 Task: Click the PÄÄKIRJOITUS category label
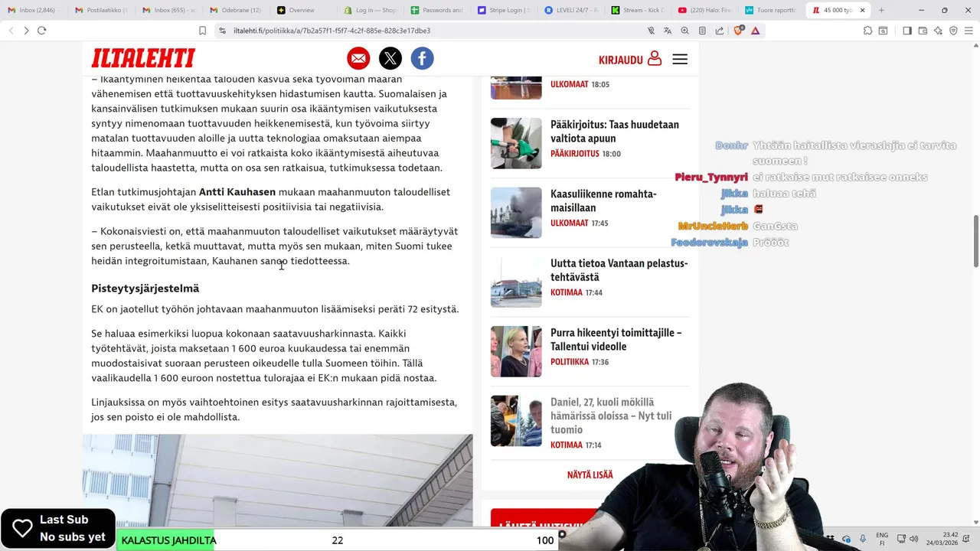(x=575, y=154)
